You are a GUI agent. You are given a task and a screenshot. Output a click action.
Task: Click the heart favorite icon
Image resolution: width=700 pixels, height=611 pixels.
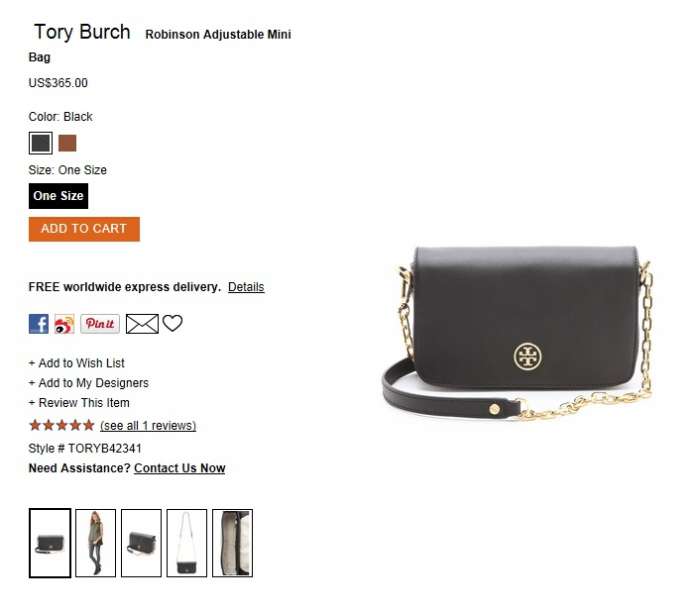[172, 323]
